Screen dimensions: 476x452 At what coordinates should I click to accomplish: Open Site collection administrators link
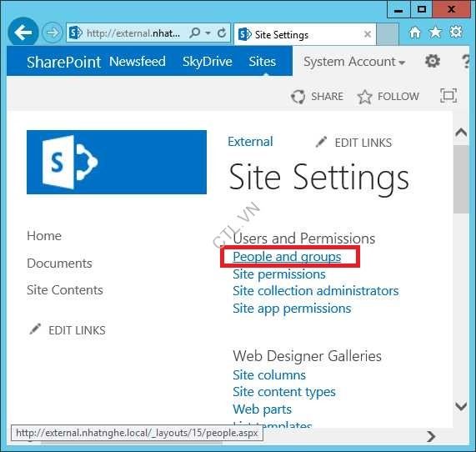pos(316,291)
